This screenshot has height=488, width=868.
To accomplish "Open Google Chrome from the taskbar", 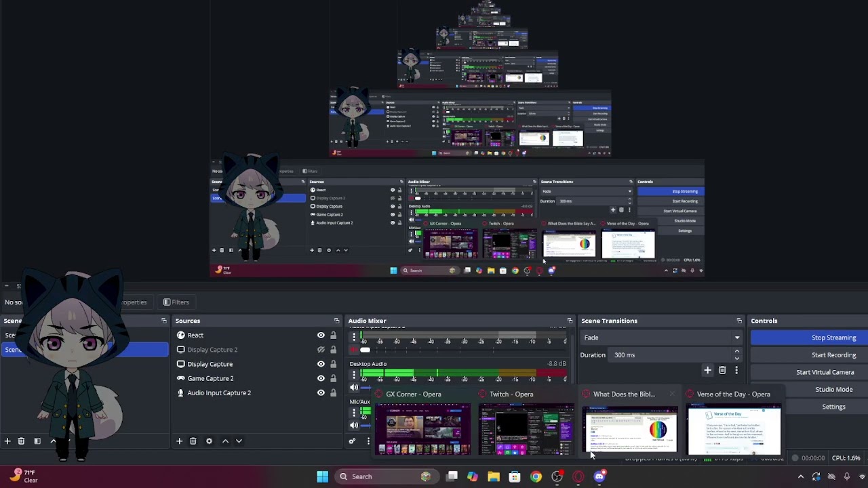I will (x=536, y=476).
